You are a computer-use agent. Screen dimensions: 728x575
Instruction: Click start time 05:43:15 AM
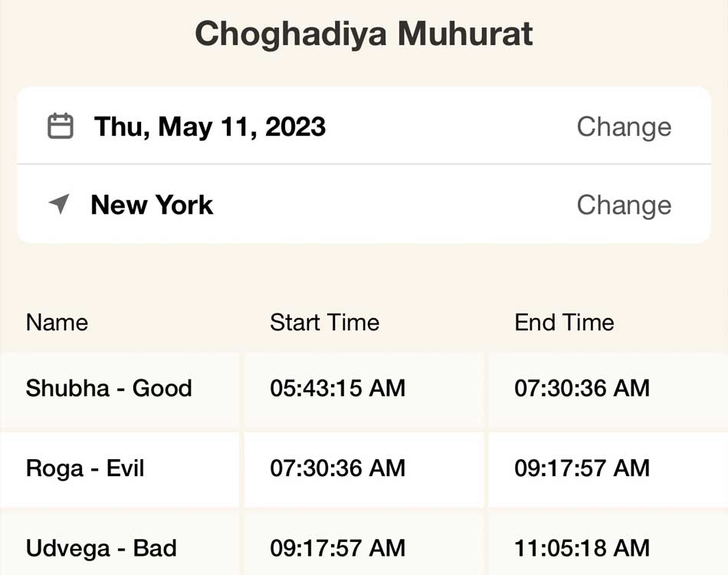pos(338,388)
